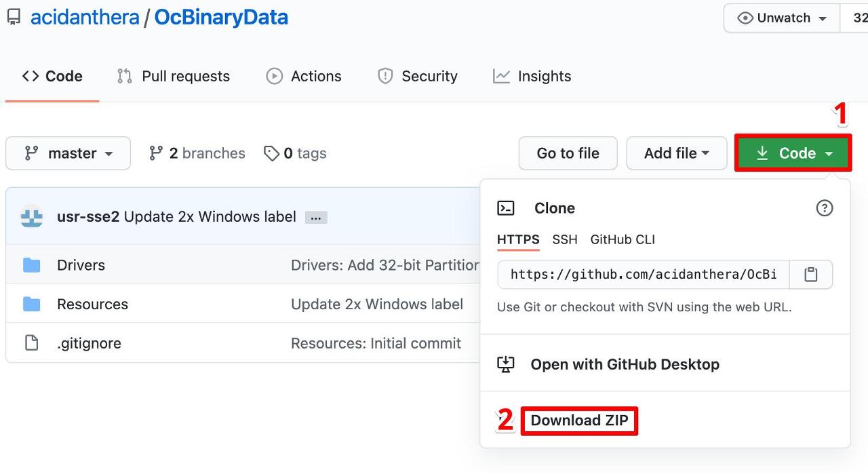Open the Resources folder

92,304
